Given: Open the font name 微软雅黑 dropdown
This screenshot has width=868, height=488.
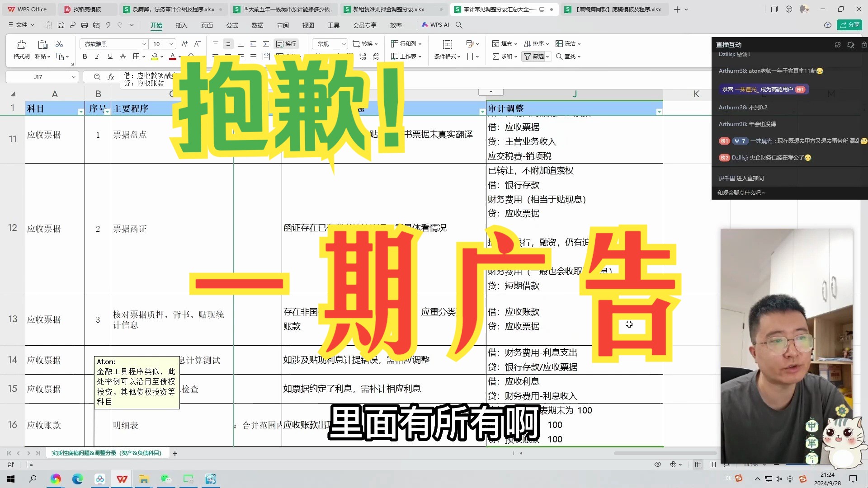Looking at the screenshot, I should click(144, 44).
